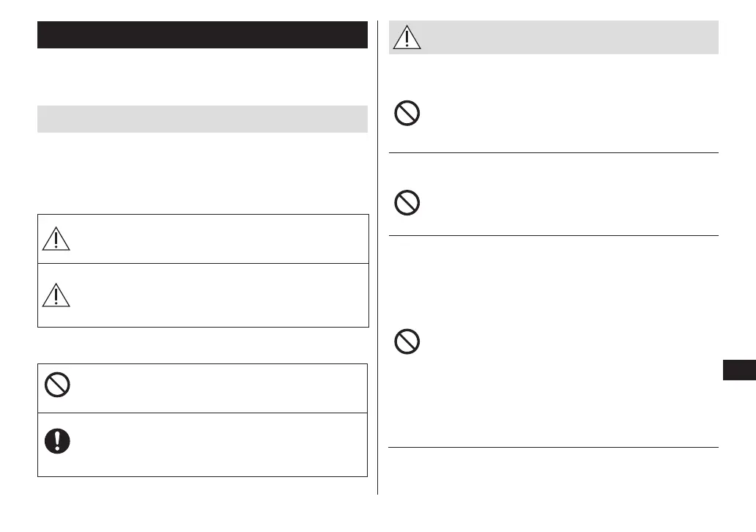Viewport: 756px width, 532px height.
Task: Click the empty cell beside the black exclamation icon
Action: [x=220, y=445]
